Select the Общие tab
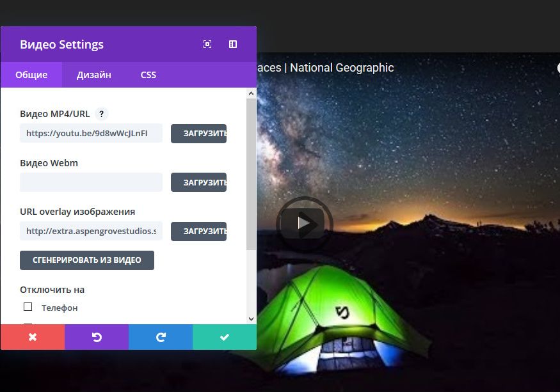 [x=31, y=75]
